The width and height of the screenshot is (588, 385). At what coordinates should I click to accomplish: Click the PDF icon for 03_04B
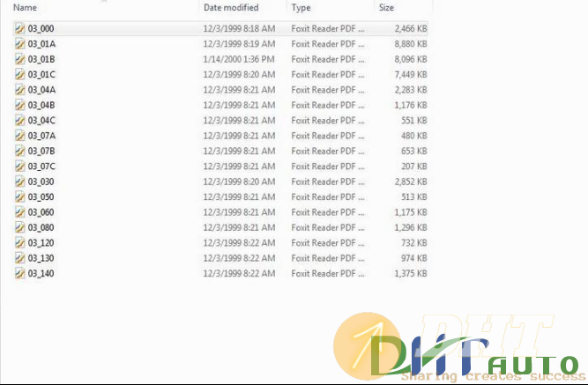(20, 105)
